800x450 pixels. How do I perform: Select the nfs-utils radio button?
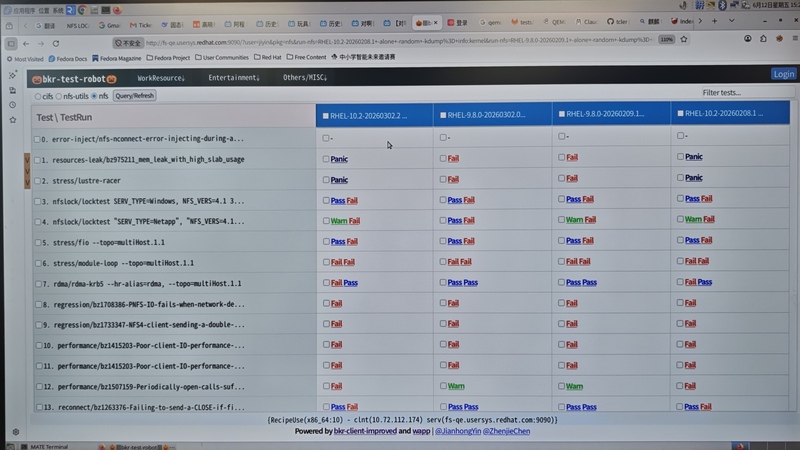(59, 96)
